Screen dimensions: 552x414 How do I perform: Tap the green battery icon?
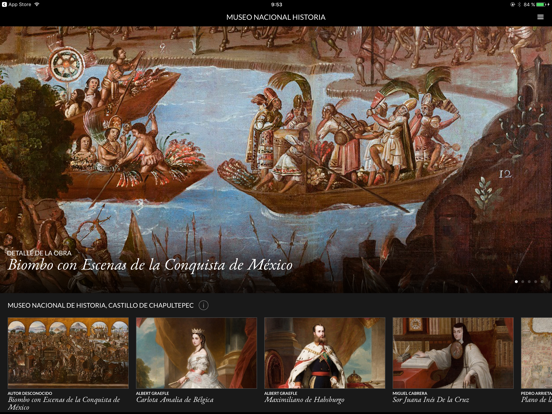pyautogui.click(x=542, y=5)
